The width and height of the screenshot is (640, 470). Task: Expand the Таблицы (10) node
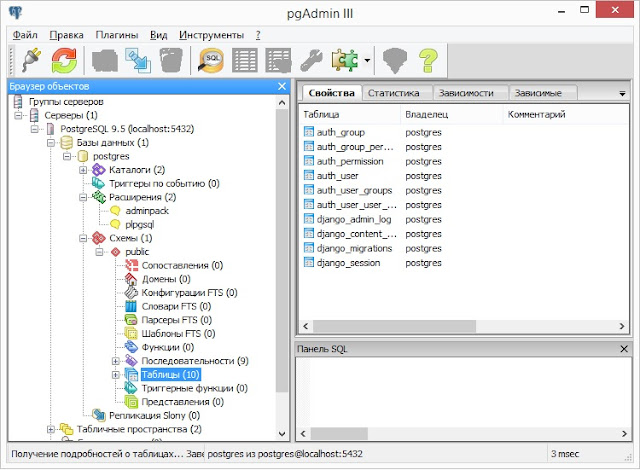pyautogui.click(x=116, y=375)
